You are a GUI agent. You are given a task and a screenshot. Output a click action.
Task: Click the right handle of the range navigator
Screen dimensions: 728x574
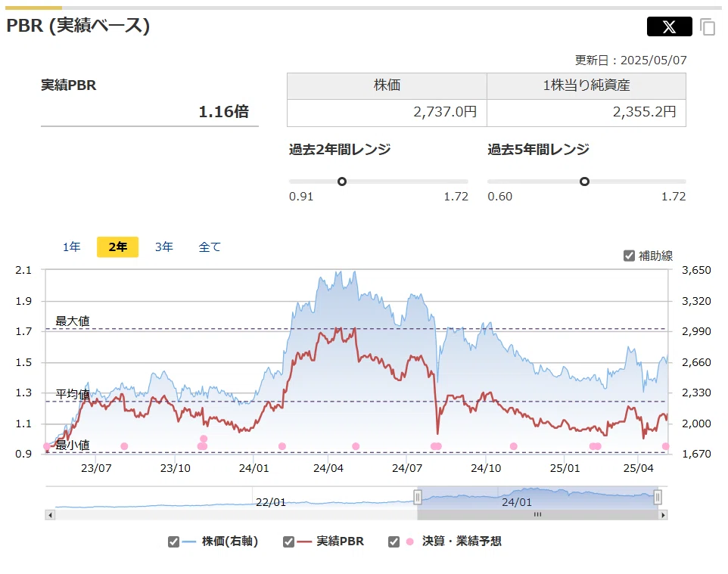[658, 498]
